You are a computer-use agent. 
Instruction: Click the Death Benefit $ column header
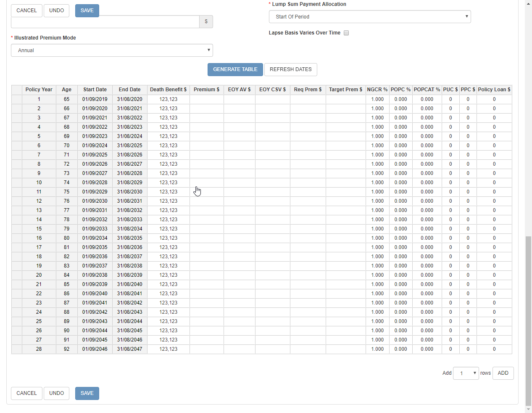168,90
